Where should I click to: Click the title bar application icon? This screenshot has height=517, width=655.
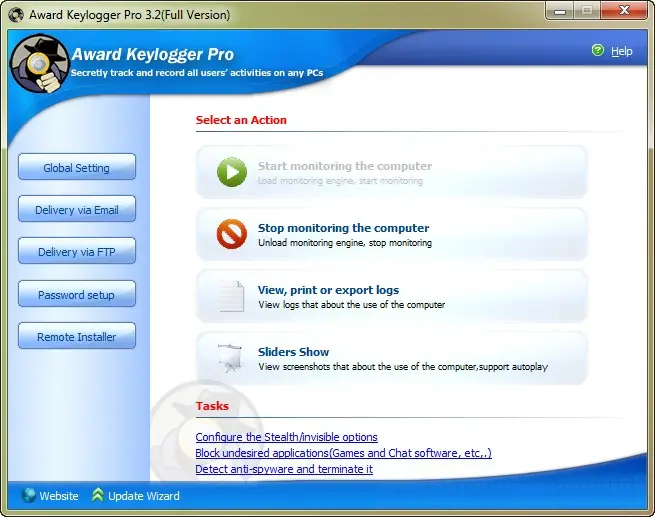click(16, 15)
